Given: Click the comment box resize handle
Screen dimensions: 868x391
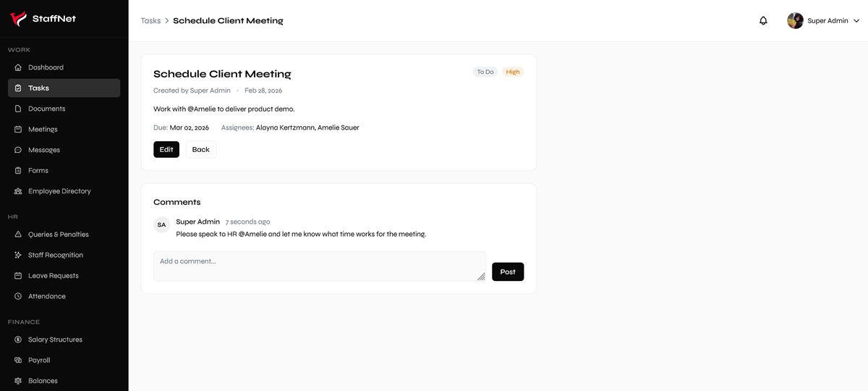Looking at the screenshot, I should (482, 277).
